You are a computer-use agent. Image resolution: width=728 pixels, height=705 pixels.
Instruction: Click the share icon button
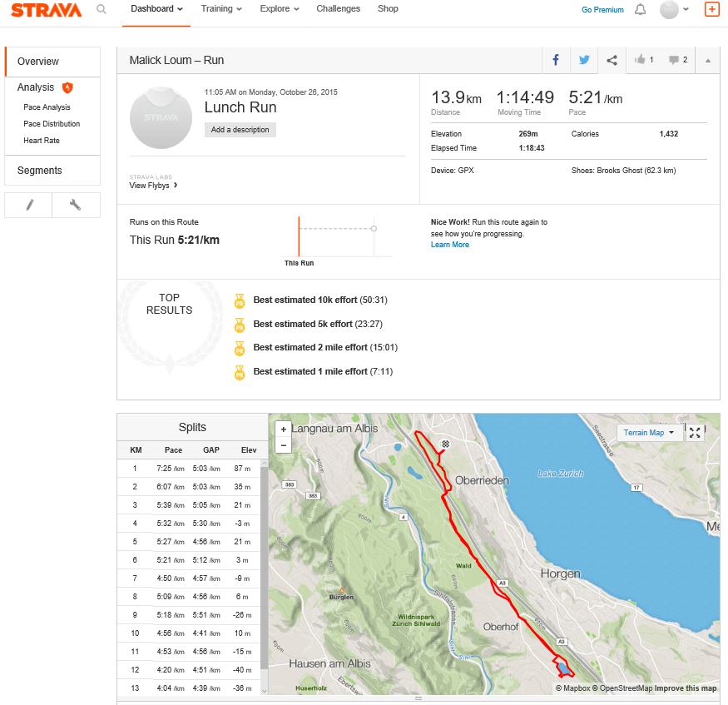tap(612, 60)
